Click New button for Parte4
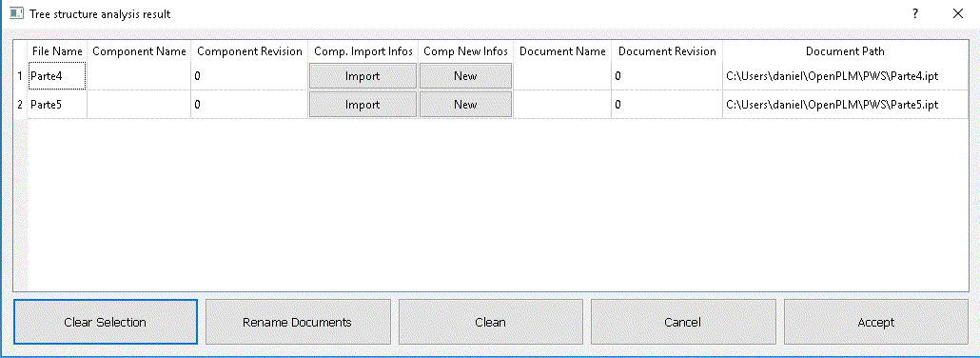 (465, 76)
